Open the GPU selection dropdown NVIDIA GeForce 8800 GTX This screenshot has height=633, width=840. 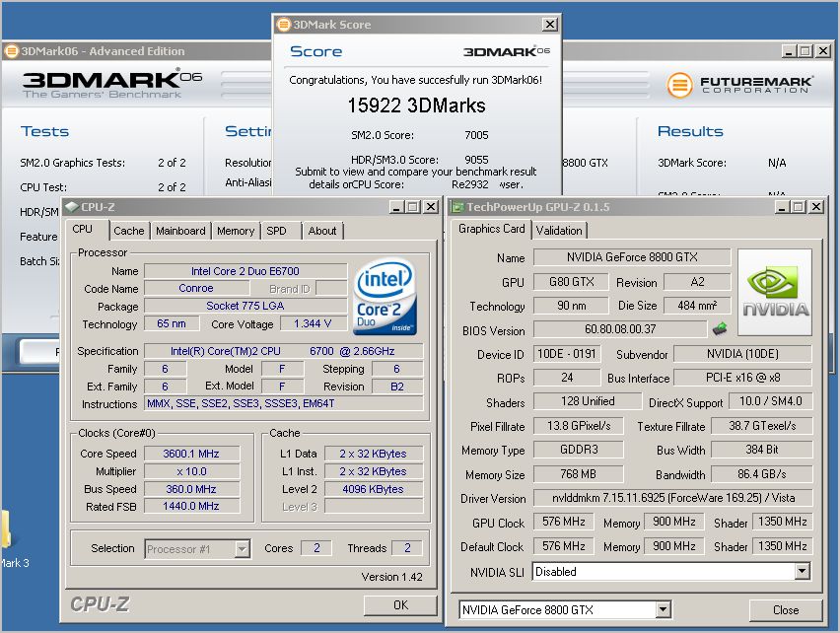pyautogui.click(x=663, y=609)
